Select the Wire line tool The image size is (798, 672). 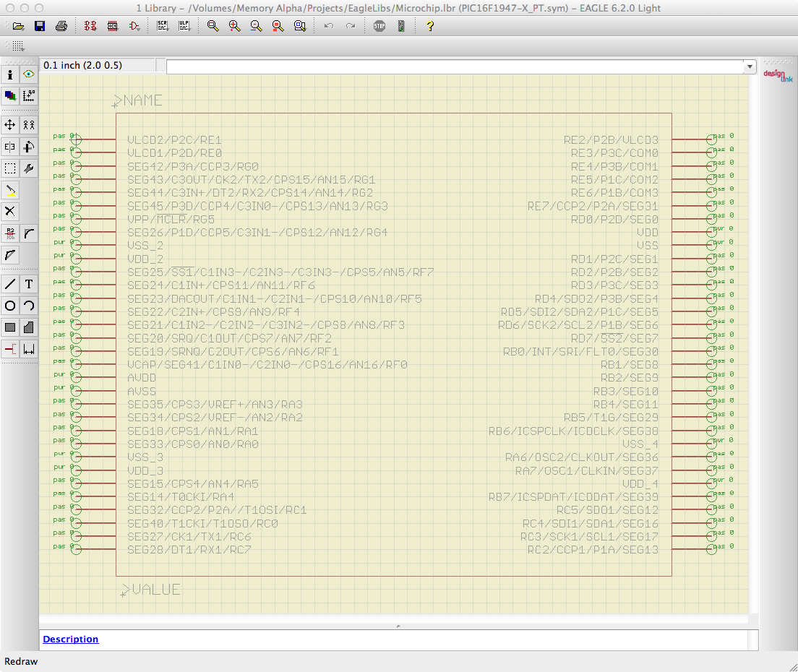click(10, 284)
